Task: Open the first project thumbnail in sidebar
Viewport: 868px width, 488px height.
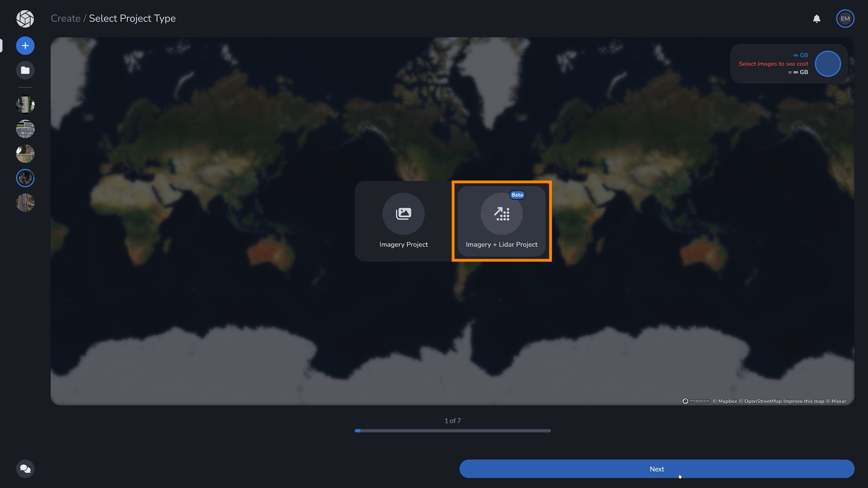Action: click(25, 105)
